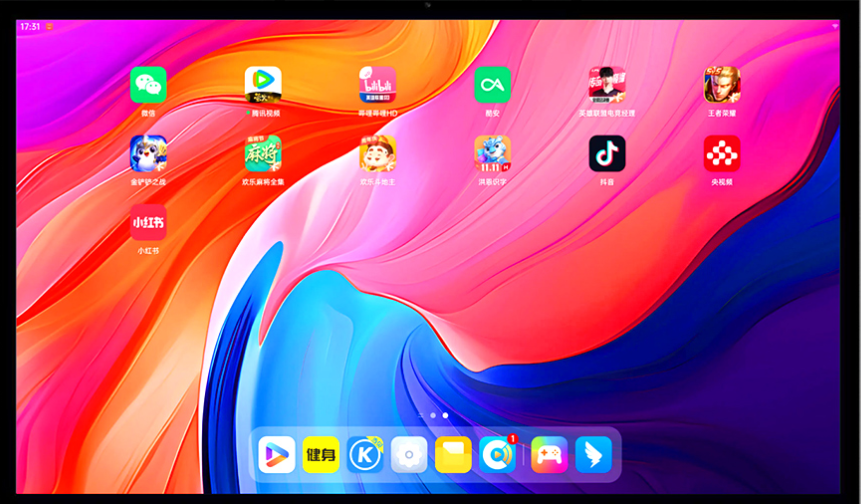Open the dock app with notification badge
The height and width of the screenshot is (504, 861).
click(497, 455)
